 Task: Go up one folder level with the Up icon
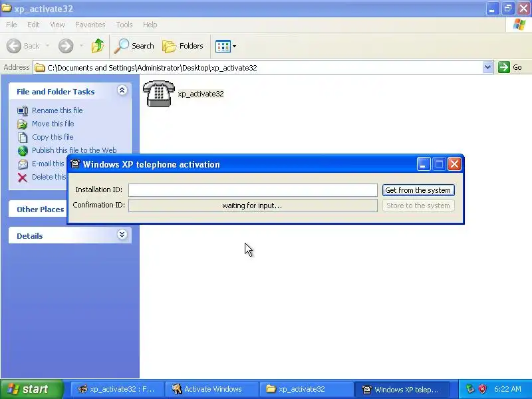98,46
